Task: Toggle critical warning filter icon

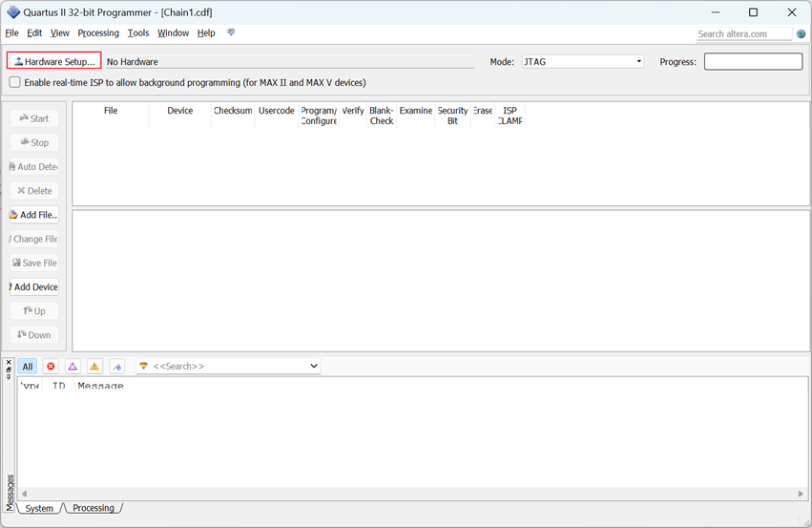Action: (x=73, y=367)
